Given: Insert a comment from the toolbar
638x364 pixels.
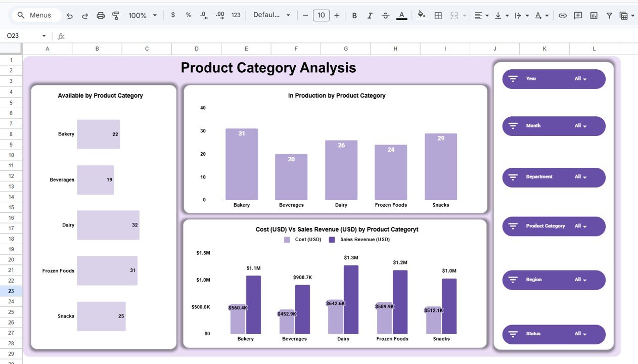Looking at the screenshot, I should pos(578,15).
